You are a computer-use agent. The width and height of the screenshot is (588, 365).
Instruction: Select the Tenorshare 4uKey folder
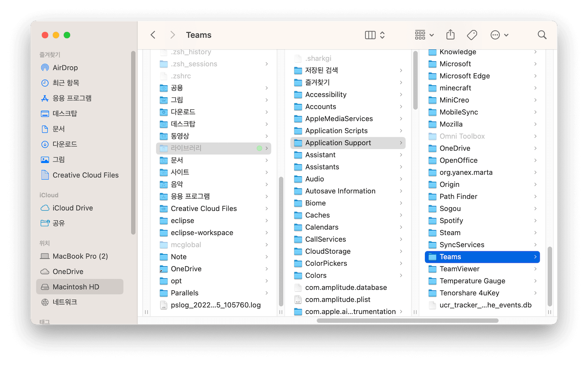(x=482, y=293)
